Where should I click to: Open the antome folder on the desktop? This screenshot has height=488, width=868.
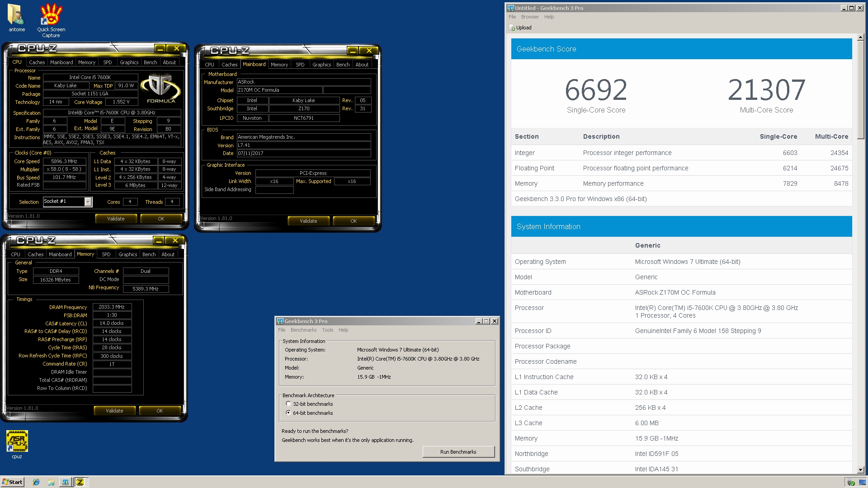pyautogui.click(x=17, y=18)
